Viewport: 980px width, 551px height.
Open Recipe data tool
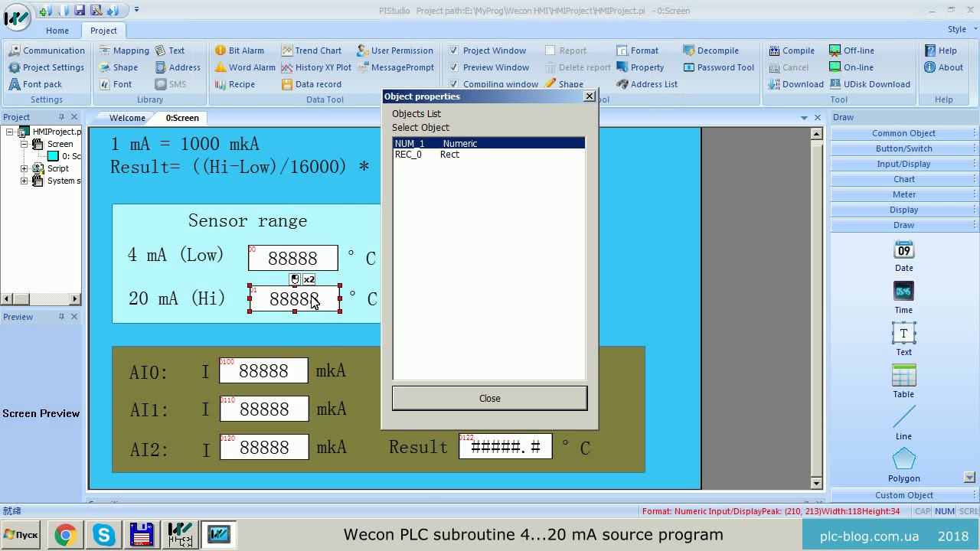(234, 84)
